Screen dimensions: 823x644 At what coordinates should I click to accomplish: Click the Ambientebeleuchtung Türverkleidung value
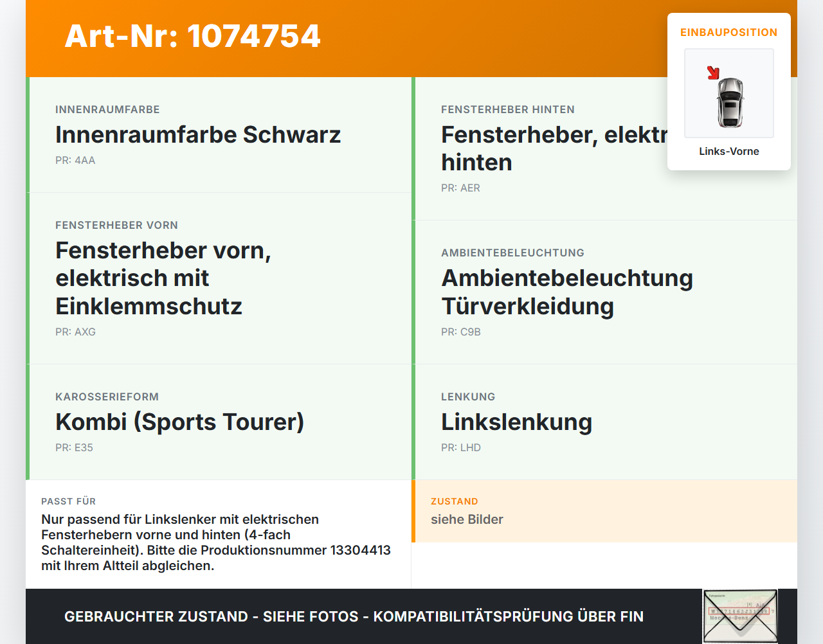(x=567, y=292)
